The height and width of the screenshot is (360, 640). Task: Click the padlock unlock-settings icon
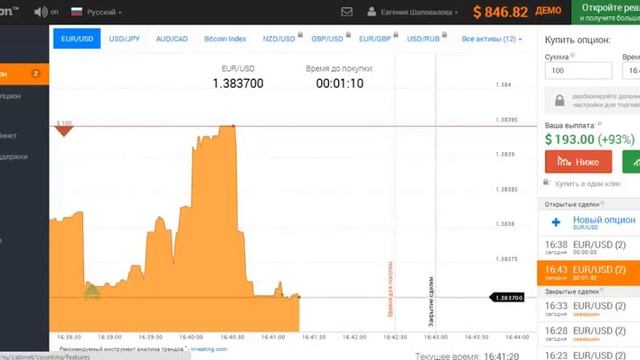(560, 100)
